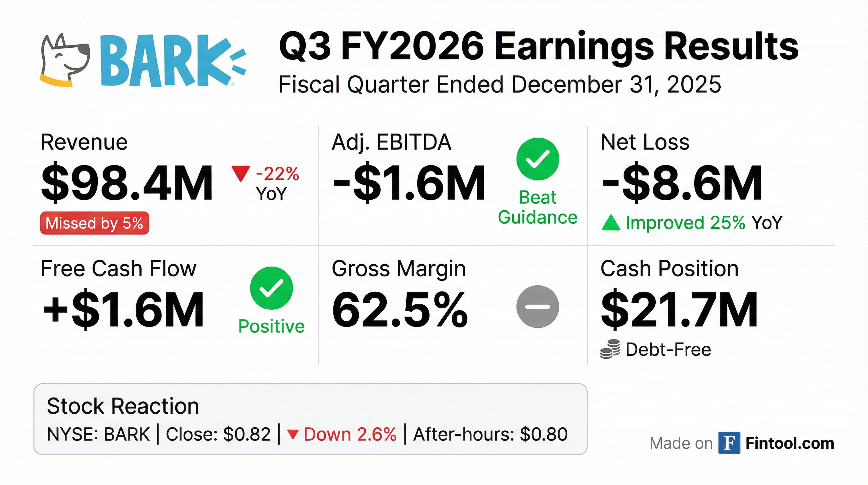868x485 pixels.
Task: Click the $21.7M Cash Position value
Action: click(679, 310)
